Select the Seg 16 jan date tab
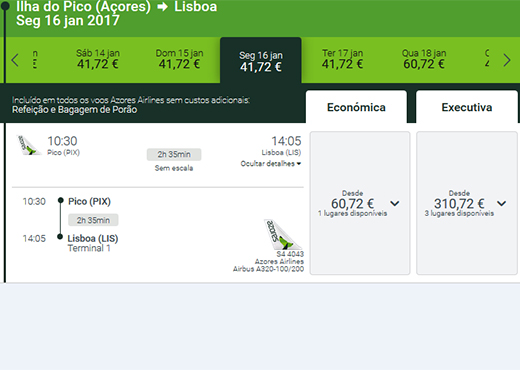This screenshot has height=370, width=520. pyautogui.click(x=261, y=61)
